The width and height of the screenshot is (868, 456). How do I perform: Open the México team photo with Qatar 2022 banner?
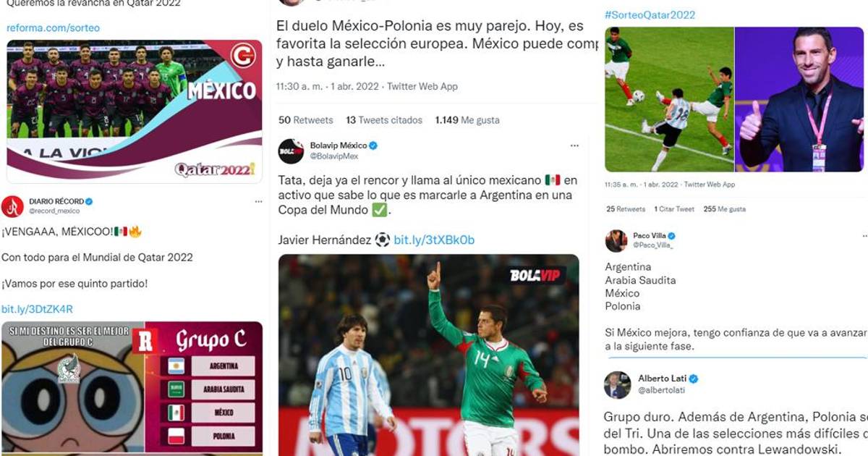(135, 111)
